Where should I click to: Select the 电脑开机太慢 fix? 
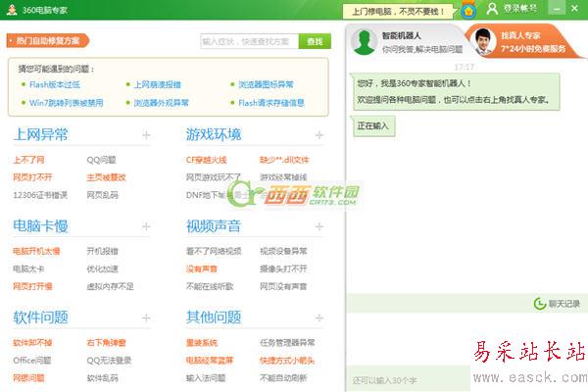click(36, 251)
